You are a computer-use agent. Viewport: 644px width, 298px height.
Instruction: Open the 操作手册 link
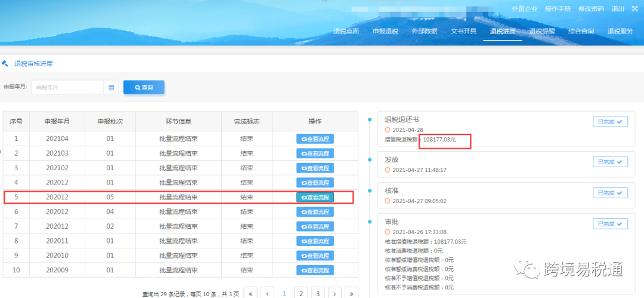(x=558, y=9)
